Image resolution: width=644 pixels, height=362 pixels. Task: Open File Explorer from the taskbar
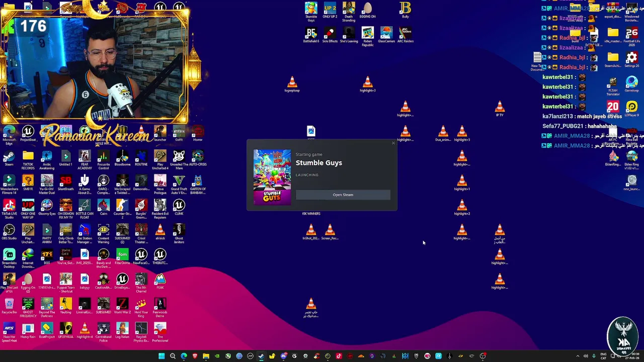(x=206, y=356)
